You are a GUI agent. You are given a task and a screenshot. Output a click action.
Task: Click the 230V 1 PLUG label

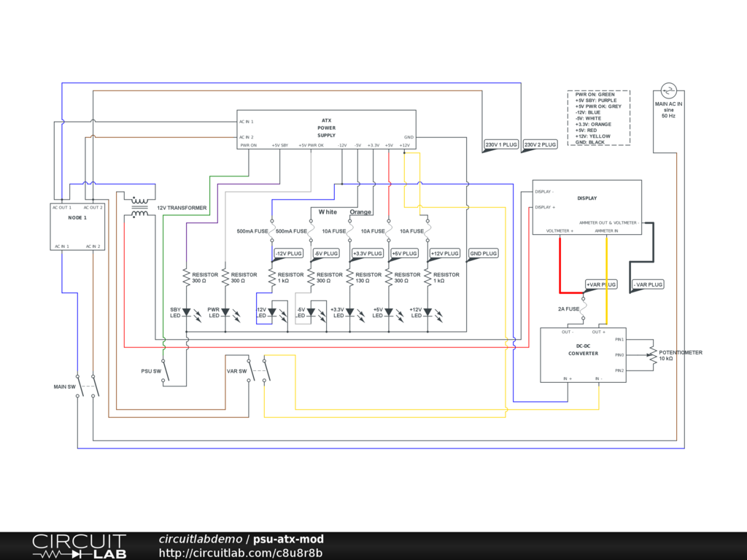click(x=501, y=145)
